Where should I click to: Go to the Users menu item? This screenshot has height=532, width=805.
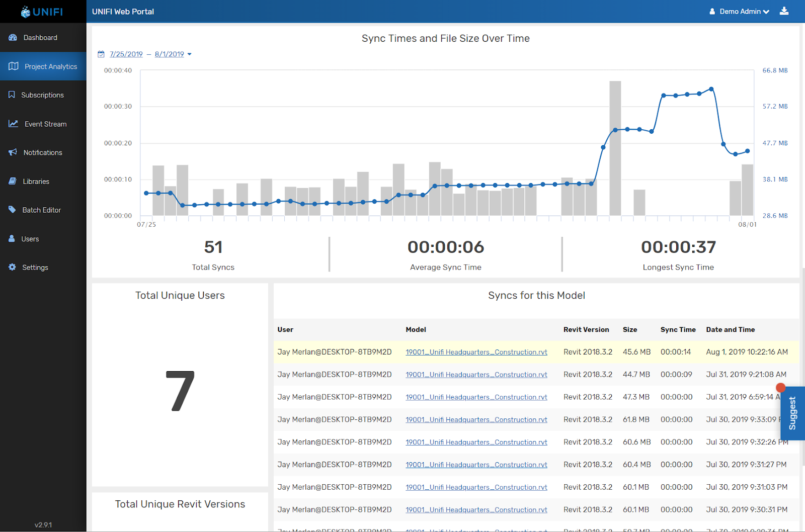tap(30, 239)
